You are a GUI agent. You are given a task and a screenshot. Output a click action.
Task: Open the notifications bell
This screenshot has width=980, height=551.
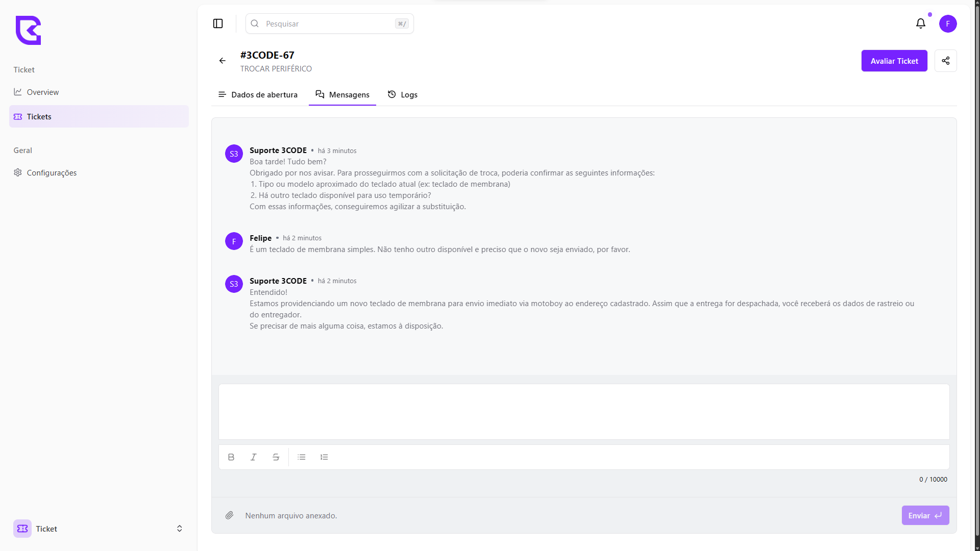pos(920,23)
